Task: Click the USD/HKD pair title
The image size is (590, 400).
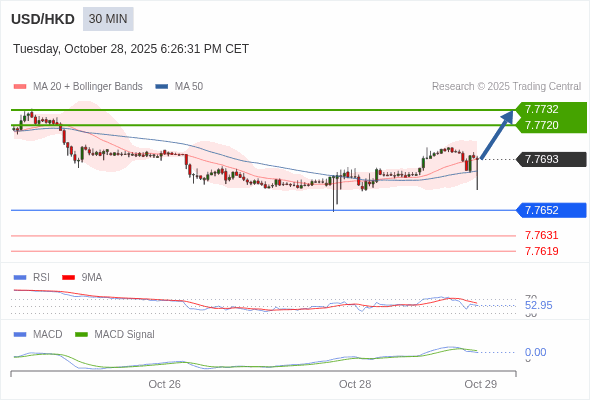Action: tap(43, 19)
